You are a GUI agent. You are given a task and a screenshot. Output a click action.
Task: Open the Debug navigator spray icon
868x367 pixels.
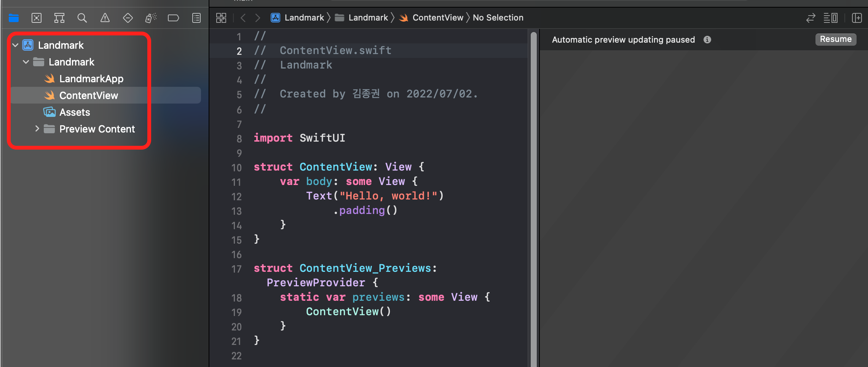click(151, 18)
